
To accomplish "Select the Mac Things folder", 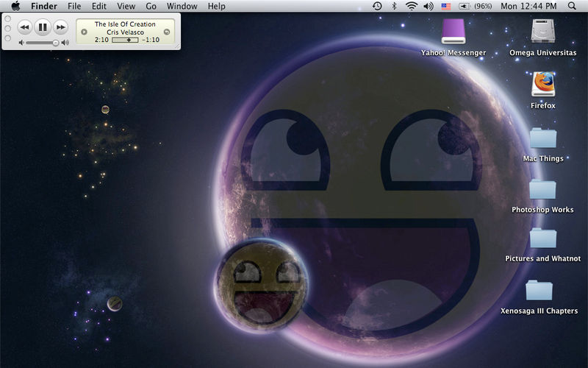I will point(543,138).
